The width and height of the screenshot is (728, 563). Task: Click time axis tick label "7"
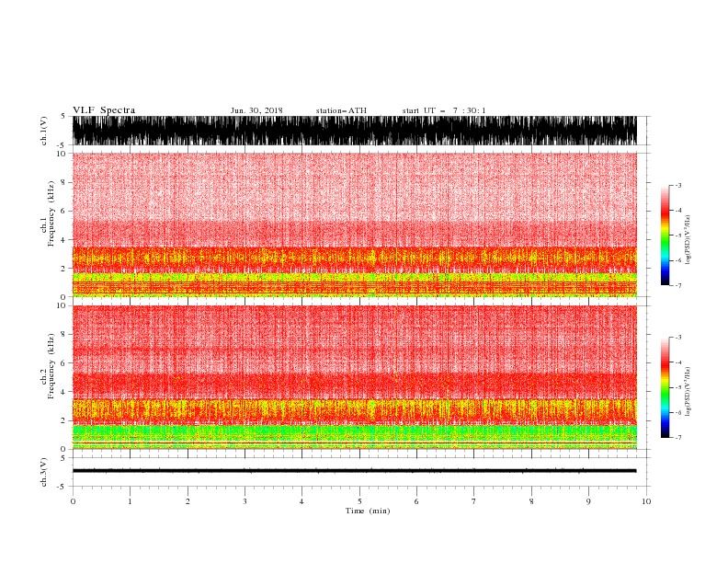474,501
